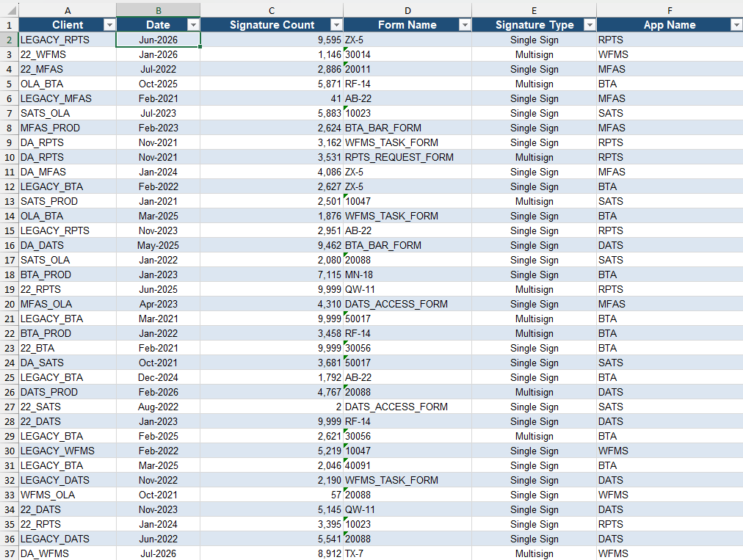Open the Form Name filter dropdown

pos(465,25)
